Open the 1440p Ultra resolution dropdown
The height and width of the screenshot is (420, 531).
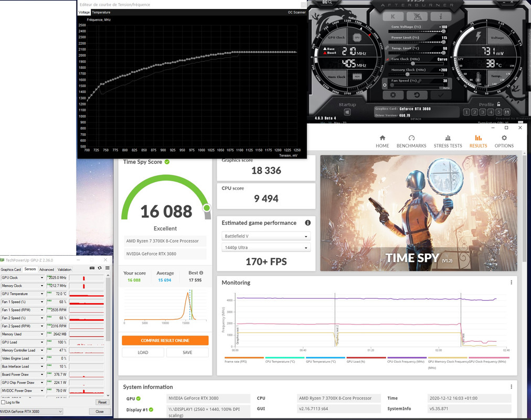coord(266,248)
